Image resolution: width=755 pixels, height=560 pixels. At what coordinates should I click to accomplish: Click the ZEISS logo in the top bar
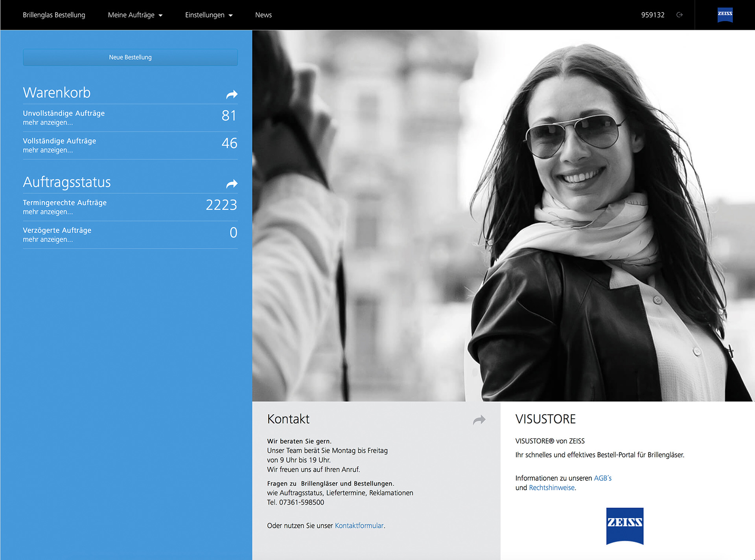point(725,15)
